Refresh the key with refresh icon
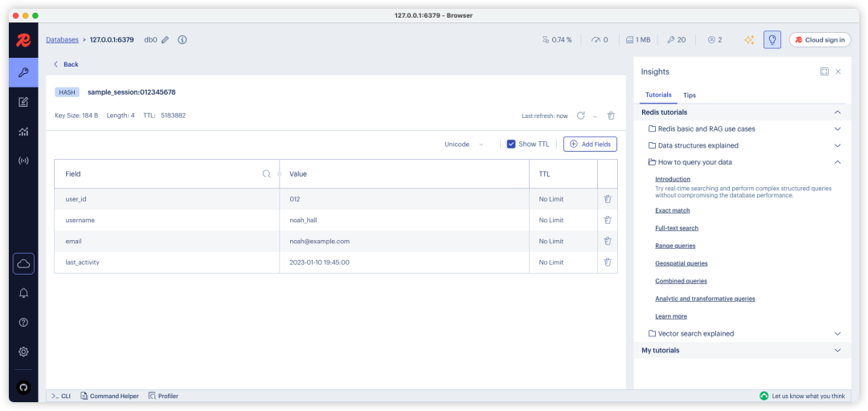This screenshot has height=411, width=868. point(581,116)
